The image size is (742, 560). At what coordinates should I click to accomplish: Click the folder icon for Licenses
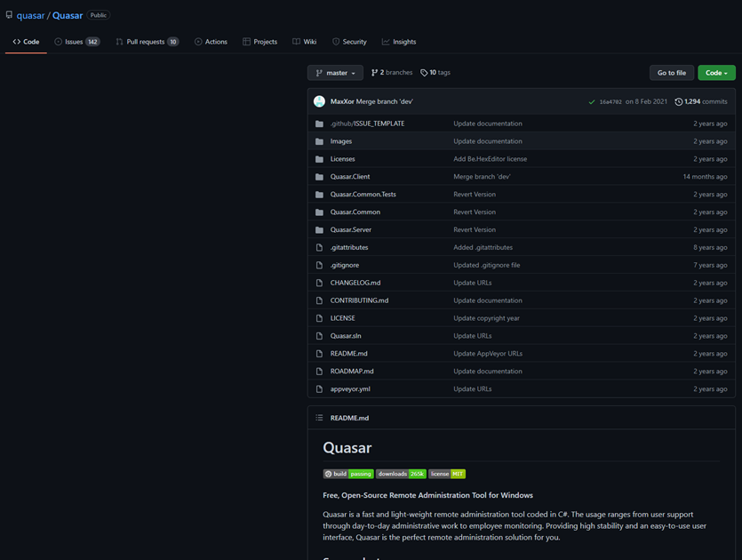coord(319,159)
